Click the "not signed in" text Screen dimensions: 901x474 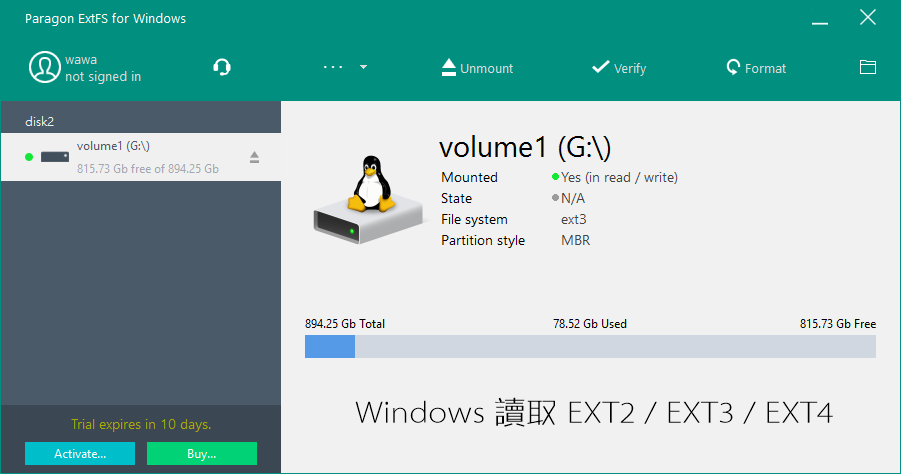[103, 76]
